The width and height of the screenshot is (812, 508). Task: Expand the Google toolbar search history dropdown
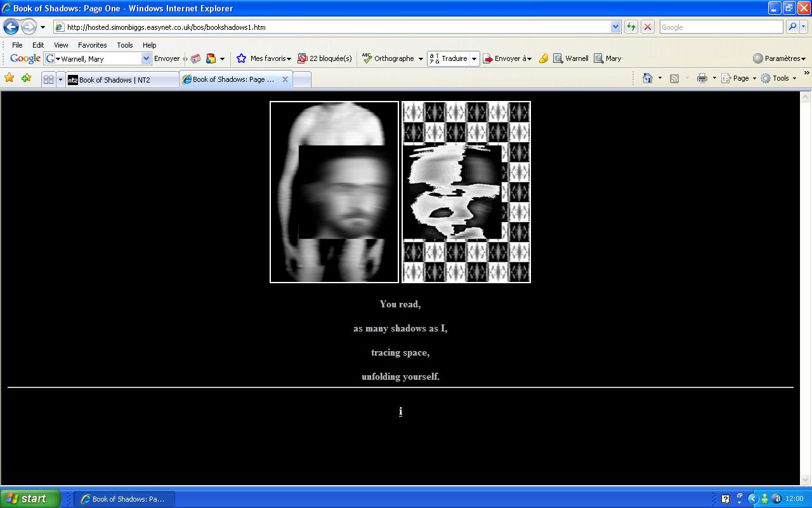click(x=146, y=58)
